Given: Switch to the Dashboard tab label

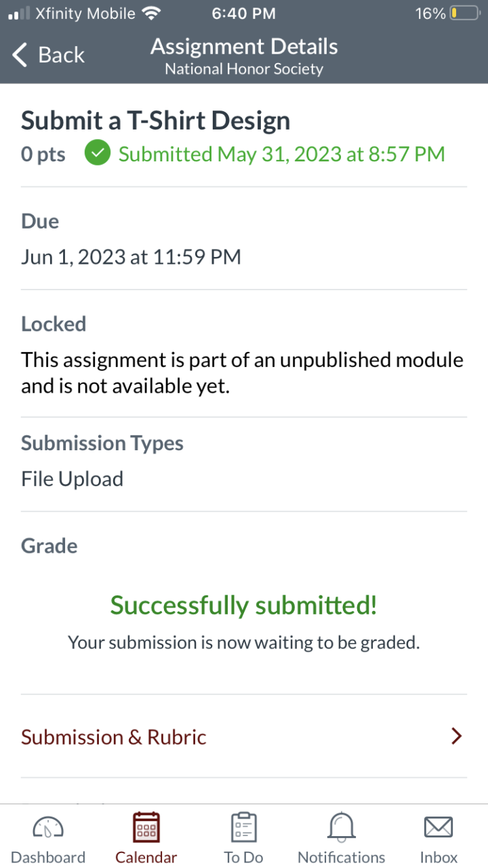Looking at the screenshot, I should 48,857.
